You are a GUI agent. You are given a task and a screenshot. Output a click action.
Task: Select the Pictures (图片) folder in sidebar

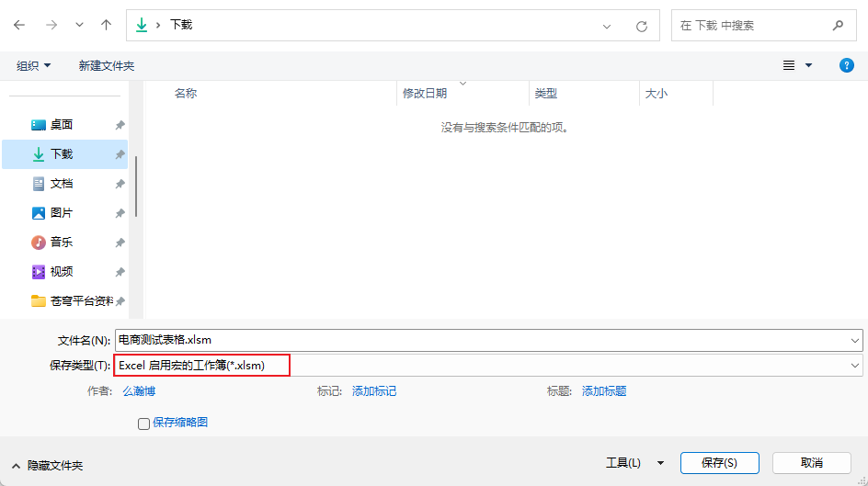tap(62, 213)
